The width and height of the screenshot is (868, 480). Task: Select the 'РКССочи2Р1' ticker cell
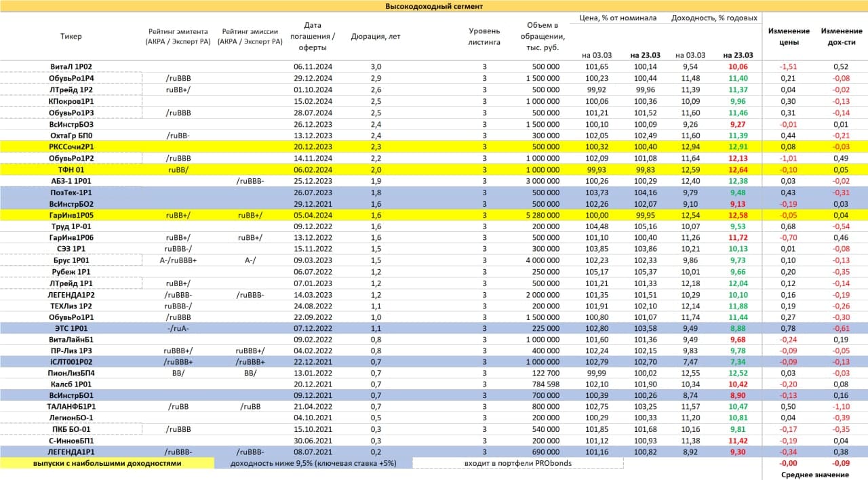point(71,146)
